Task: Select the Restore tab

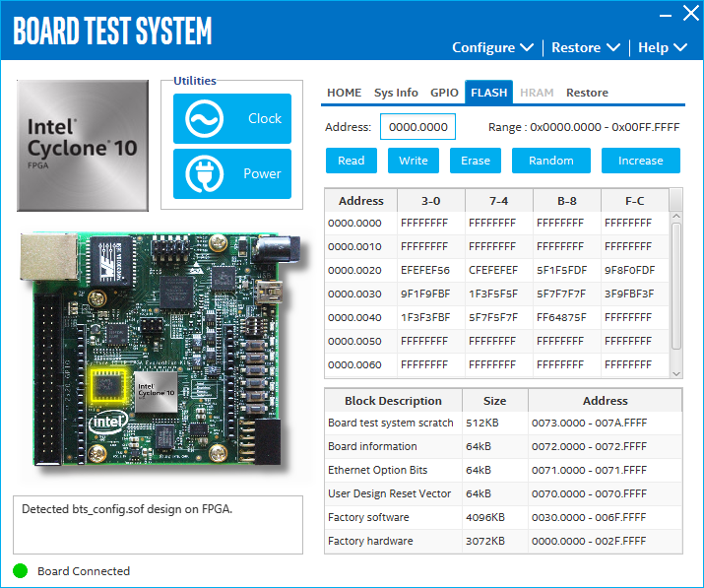Action: pos(587,93)
